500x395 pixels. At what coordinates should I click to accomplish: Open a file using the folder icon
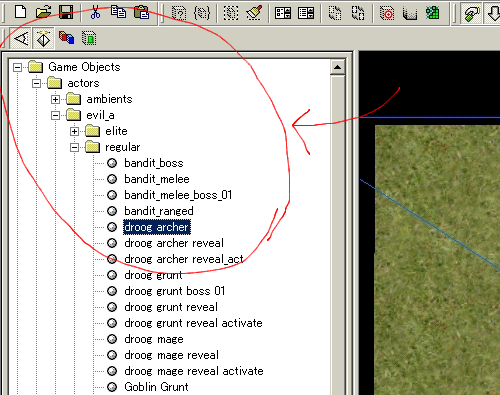pyautogui.click(x=43, y=13)
